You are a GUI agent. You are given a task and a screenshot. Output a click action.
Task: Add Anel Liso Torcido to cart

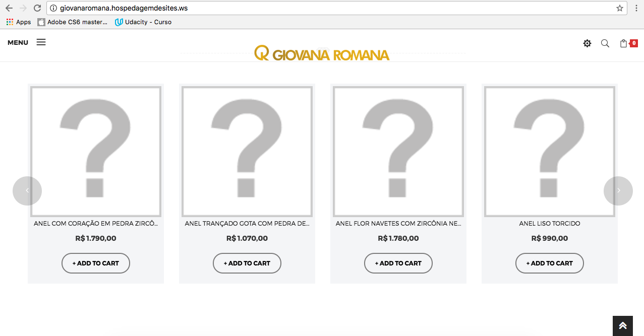pyautogui.click(x=550, y=263)
